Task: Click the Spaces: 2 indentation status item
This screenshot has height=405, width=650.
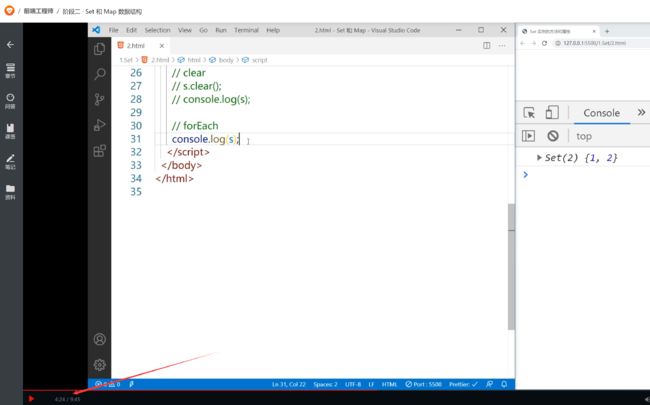Action: [325, 384]
